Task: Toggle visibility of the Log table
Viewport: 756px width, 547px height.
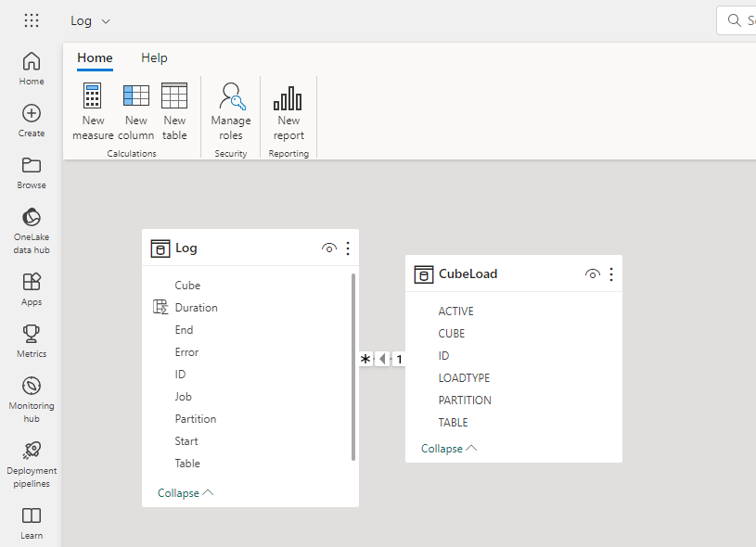Action: click(328, 248)
